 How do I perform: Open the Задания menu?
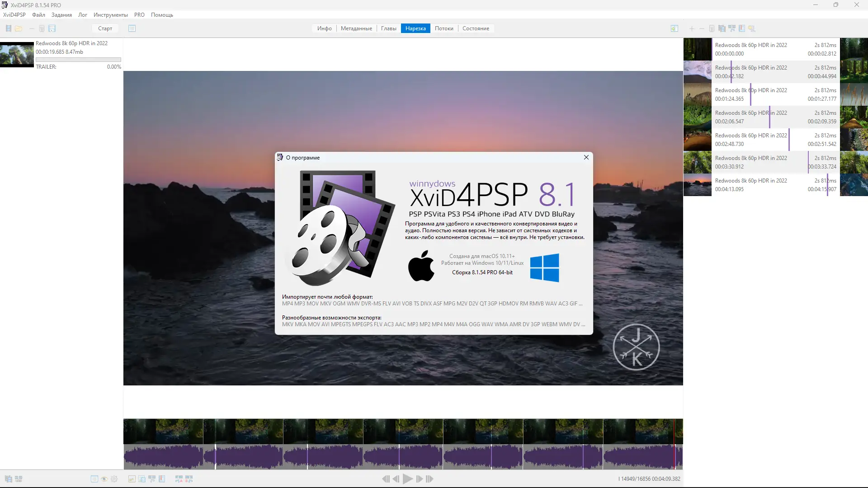pyautogui.click(x=61, y=15)
